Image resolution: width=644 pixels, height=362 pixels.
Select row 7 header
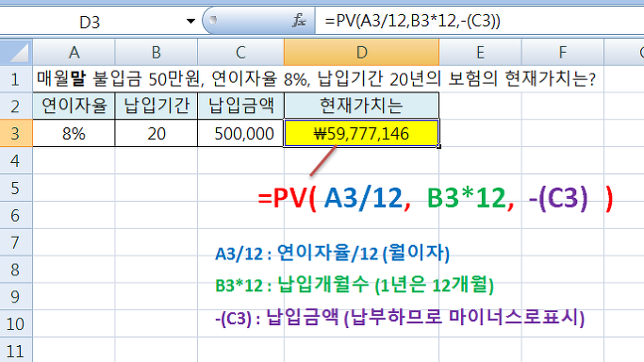click(x=16, y=242)
